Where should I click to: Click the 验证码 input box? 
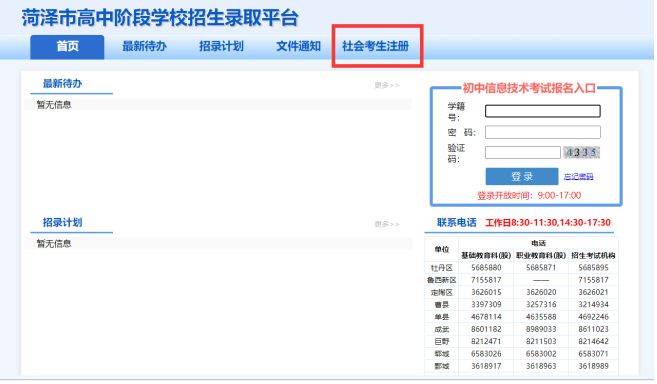(522, 152)
